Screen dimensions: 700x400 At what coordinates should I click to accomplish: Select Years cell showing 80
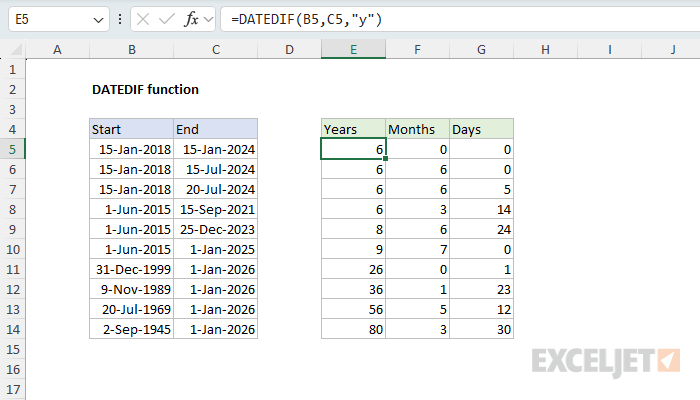coord(354,329)
